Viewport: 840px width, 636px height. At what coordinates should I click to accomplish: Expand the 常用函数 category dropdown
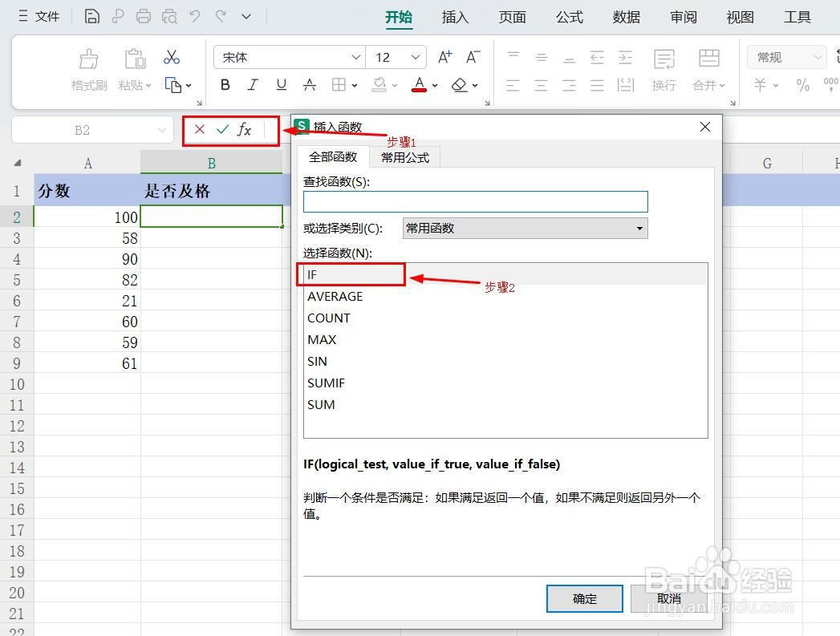click(639, 229)
